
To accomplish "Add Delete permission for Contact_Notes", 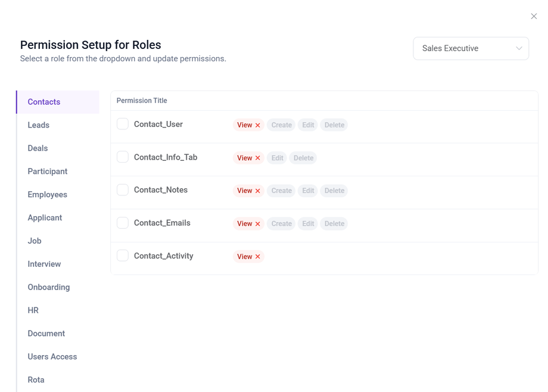I will pos(334,191).
